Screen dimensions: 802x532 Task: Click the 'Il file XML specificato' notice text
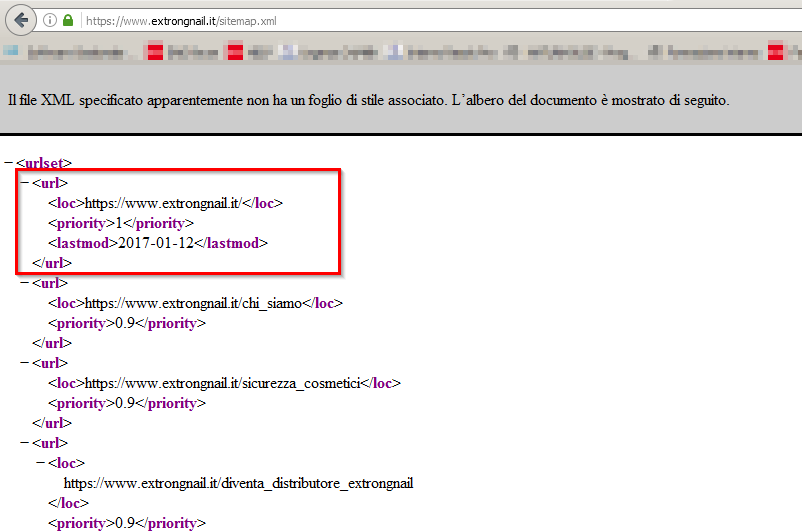[368, 100]
